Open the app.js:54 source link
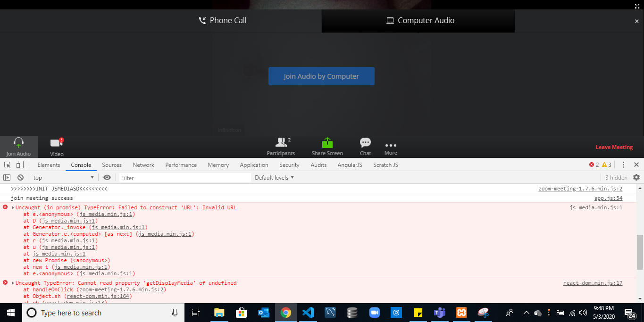This screenshot has height=322, width=644. point(608,198)
